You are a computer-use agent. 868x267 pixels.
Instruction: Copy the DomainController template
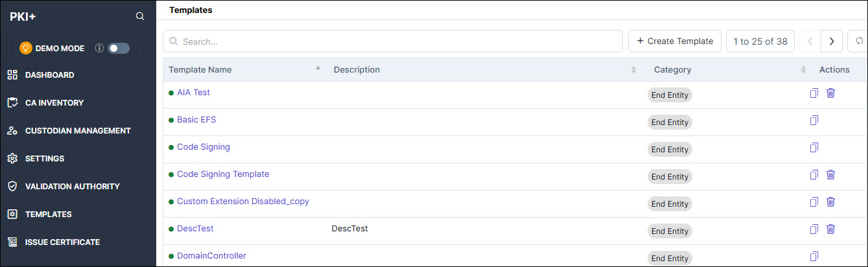814,256
